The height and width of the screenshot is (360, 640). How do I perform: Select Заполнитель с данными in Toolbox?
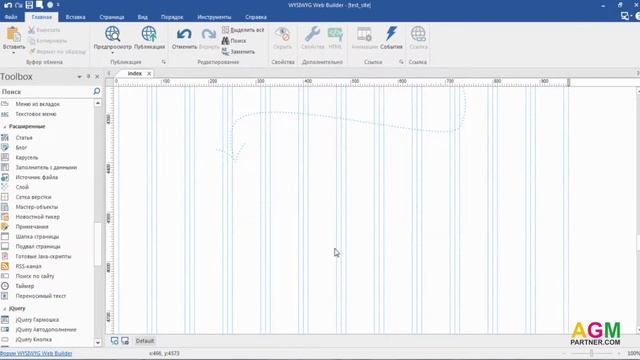pos(47,167)
